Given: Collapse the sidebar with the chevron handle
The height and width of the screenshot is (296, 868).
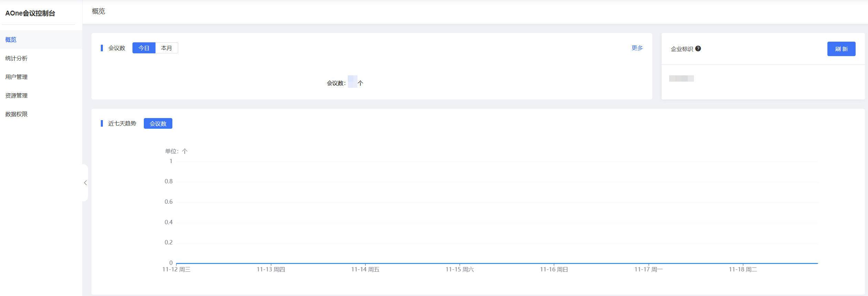Looking at the screenshot, I should 85,183.
